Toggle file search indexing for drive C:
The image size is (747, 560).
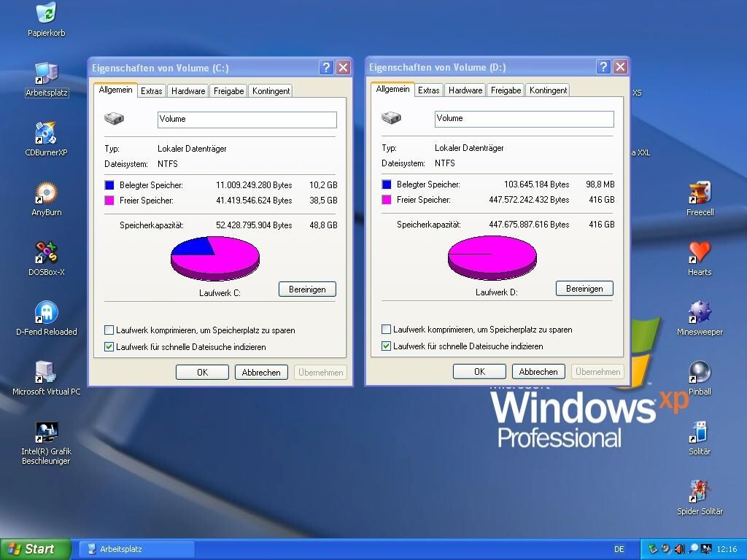pyautogui.click(x=109, y=346)
